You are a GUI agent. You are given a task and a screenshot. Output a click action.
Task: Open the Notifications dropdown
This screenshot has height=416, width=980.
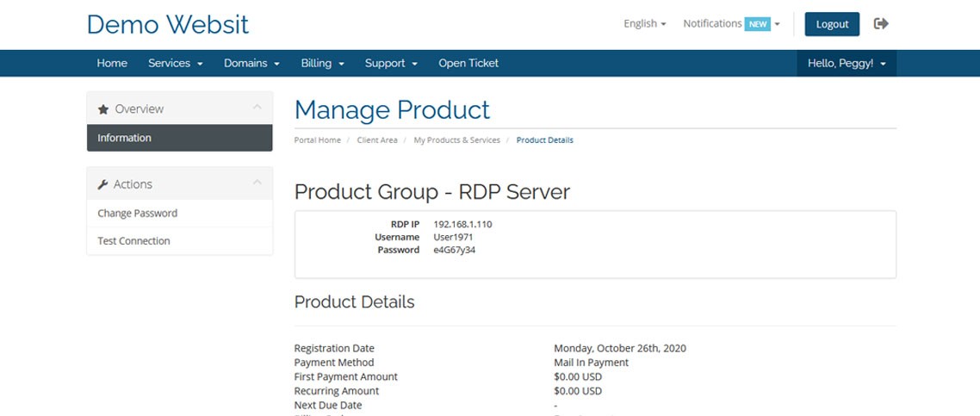tap(731, 24)
